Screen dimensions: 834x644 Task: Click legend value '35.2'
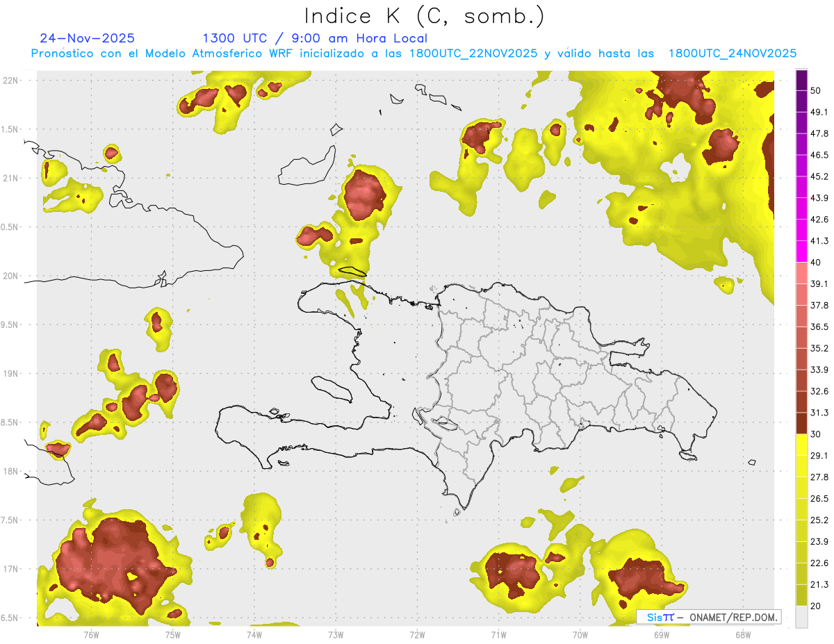pos(819,348)
